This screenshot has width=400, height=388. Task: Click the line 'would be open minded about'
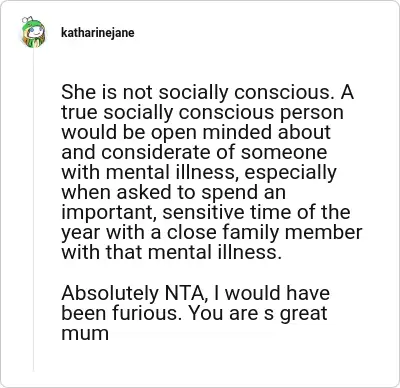coord(196,132)
